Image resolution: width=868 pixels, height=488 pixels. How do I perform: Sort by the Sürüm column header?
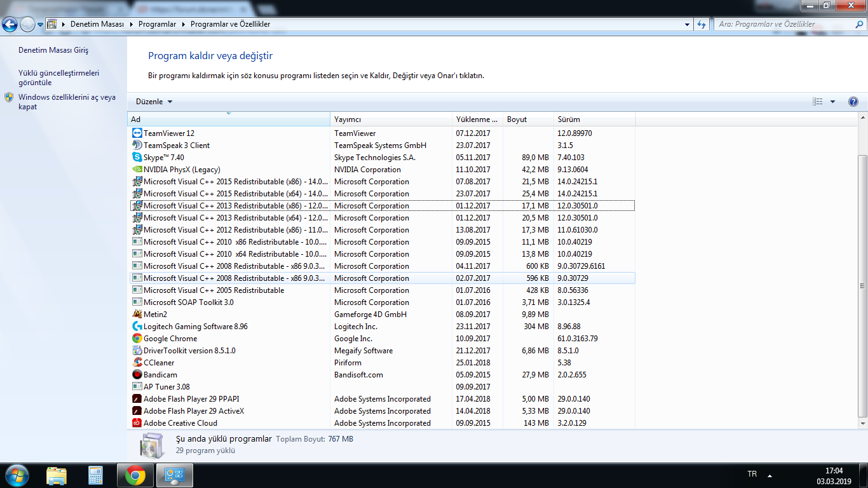click(595, 119)
